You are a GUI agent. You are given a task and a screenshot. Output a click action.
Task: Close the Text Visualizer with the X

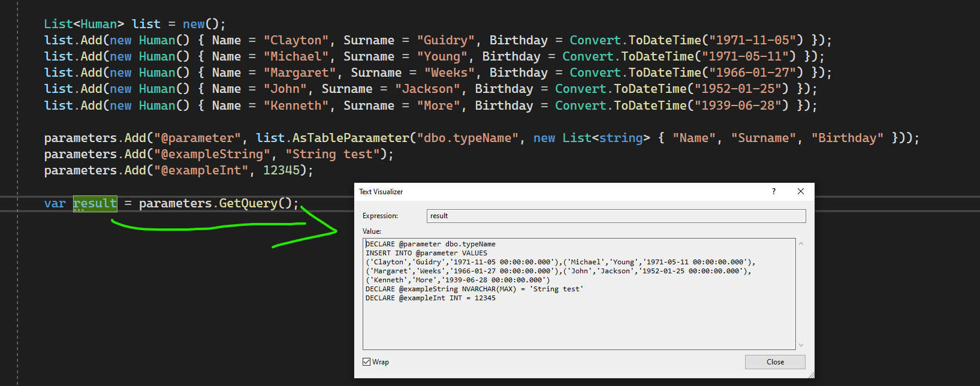801,191
